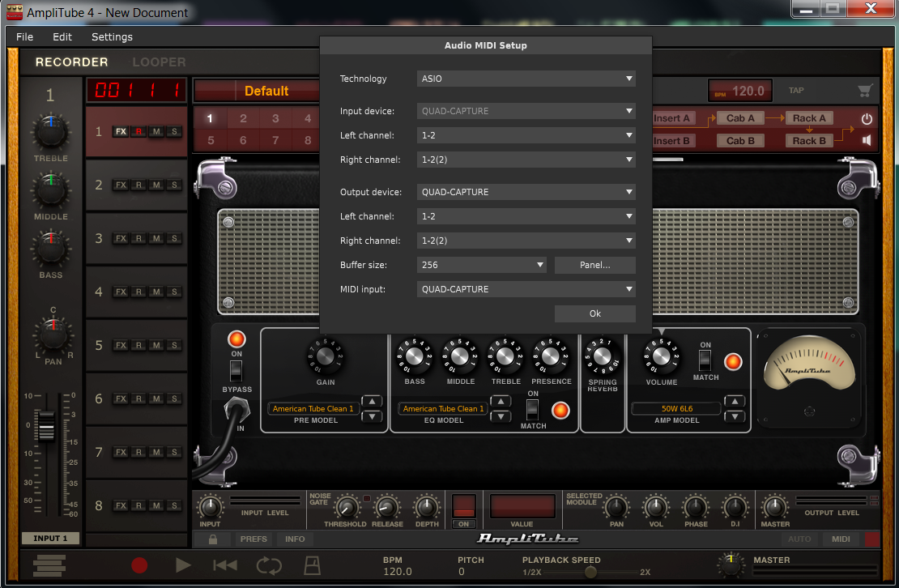The height and width of the screenshot is (588, 899).
Task: Flip the amp BYPASS switch
Action: pos(236,371)
